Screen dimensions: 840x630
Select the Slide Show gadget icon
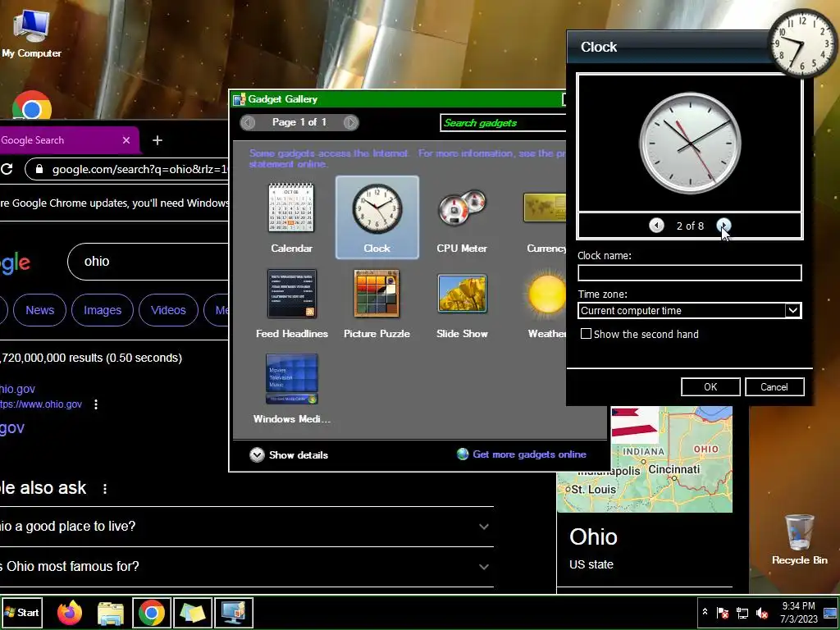coord(462,294)
